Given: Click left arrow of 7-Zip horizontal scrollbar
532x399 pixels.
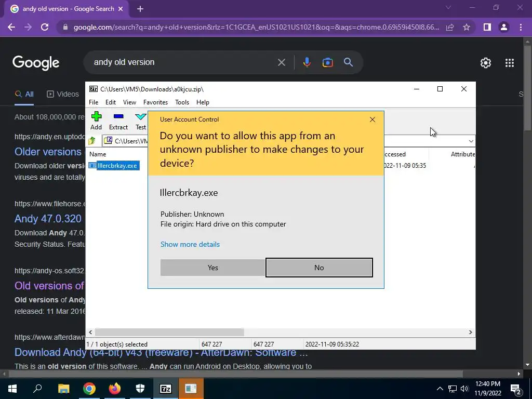Looking at the screenshot, I should pos(90,332).
